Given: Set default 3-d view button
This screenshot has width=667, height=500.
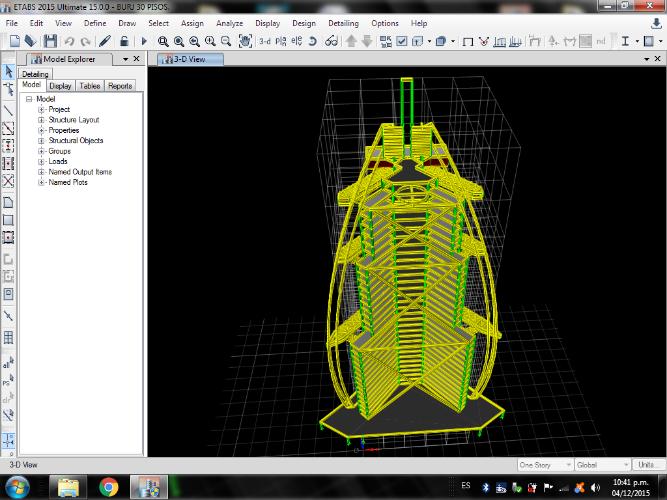Looking at the screenshot, I should (x=265, y=41).
